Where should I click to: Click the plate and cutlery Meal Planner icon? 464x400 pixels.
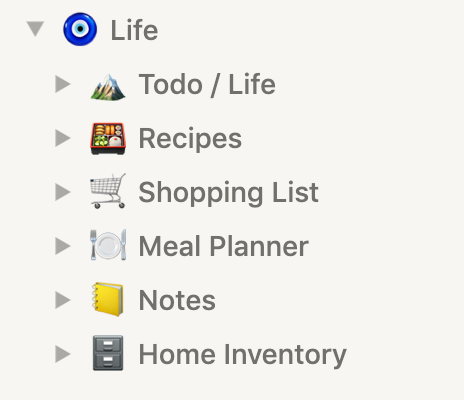coord(108,245)
